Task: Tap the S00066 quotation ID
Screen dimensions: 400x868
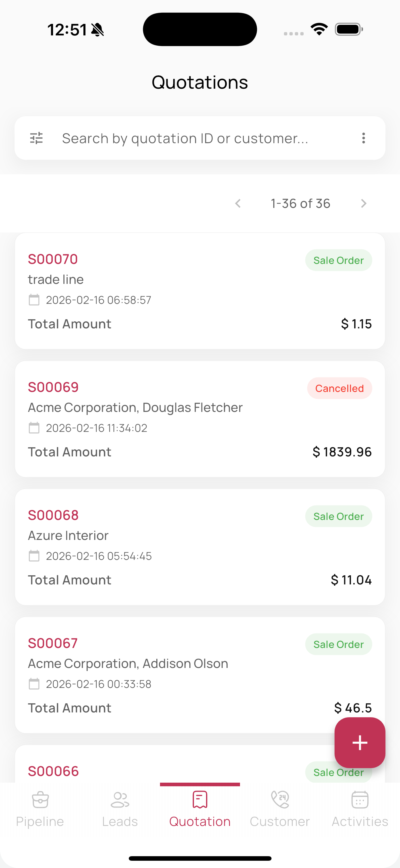Action: click(53, 771)
